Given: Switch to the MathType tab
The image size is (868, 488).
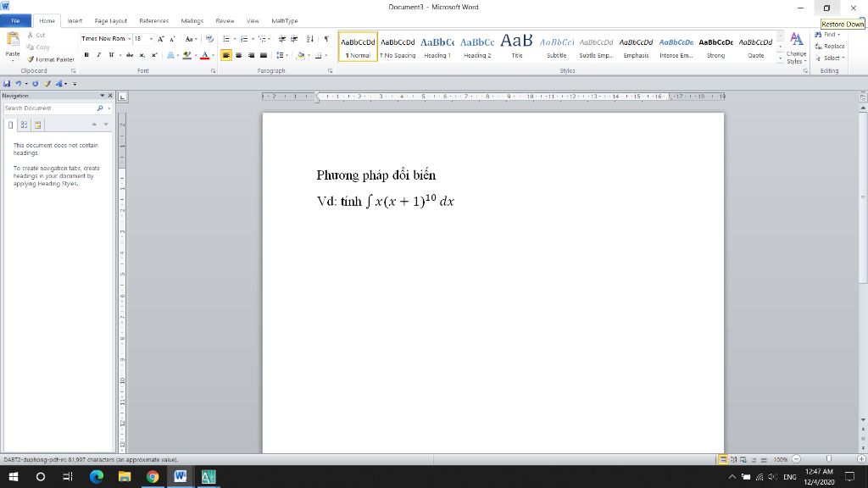Looking at the screenshot, I should click(285, 21).
